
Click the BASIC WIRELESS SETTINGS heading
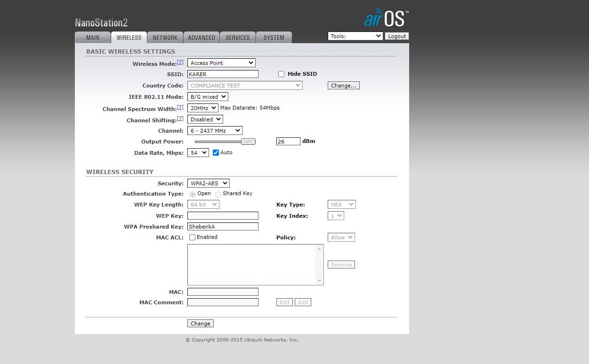point(130,51)
